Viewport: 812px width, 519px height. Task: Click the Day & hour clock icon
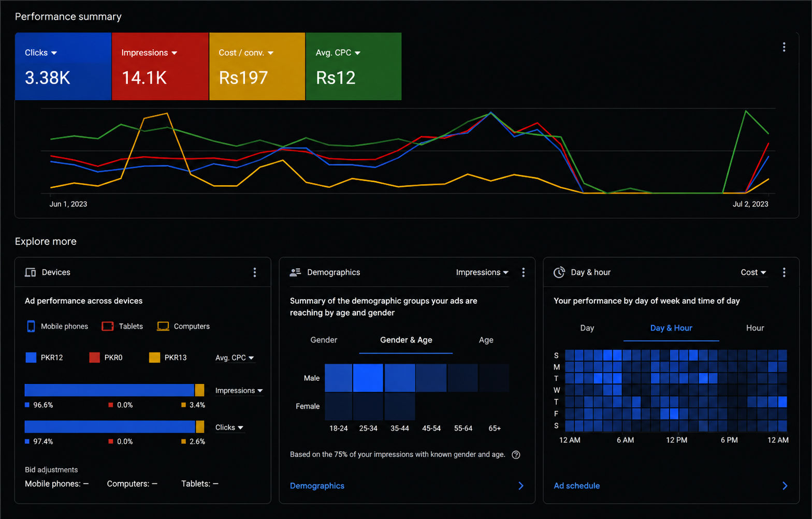click(x=559, y=272)
